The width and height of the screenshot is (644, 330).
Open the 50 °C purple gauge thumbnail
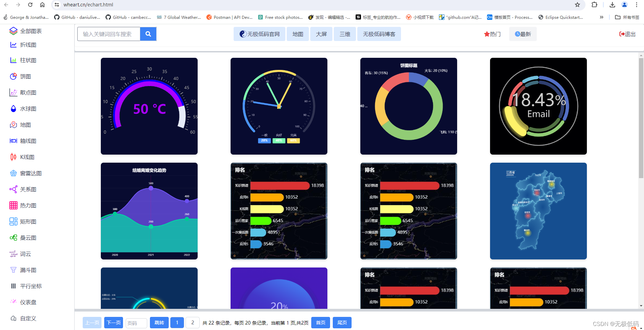tap(149, 106)
